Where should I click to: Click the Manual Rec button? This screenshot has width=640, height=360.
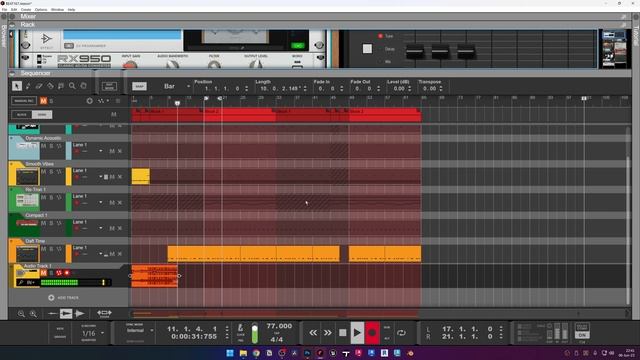[24, 101]
